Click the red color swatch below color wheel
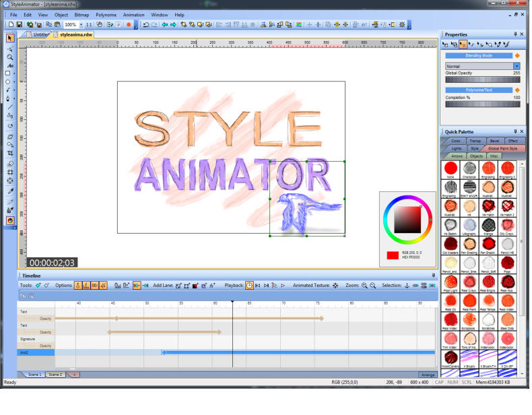Image resolution: width=532 pixels, height=415 pixels. tap(393, 255)
